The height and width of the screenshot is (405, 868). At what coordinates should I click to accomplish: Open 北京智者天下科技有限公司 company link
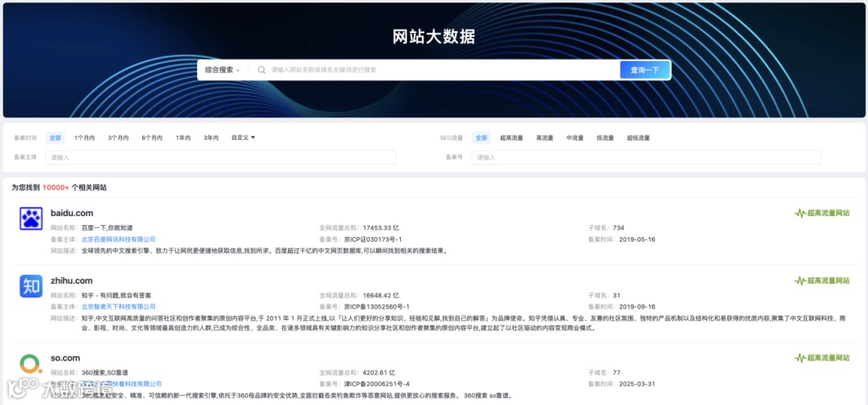(x=118, y=306)
